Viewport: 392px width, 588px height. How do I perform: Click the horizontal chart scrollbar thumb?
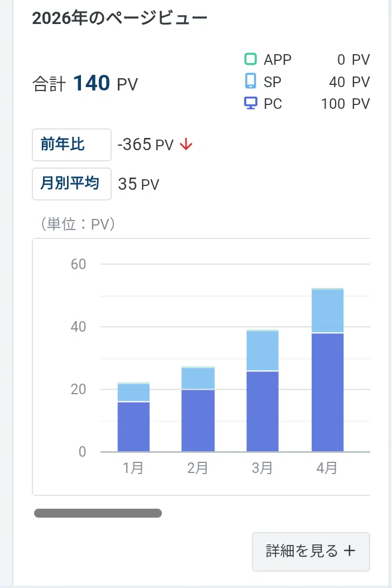(98, 513)
